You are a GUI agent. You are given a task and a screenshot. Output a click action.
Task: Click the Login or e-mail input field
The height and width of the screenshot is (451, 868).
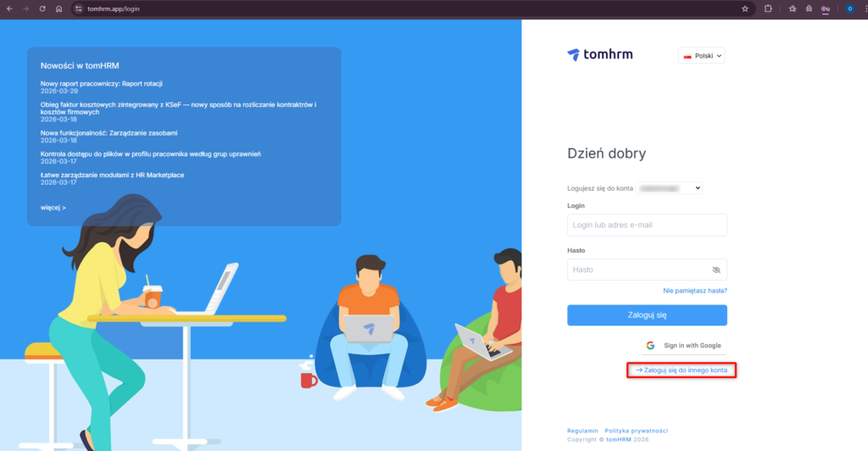[x=647, y=225]
